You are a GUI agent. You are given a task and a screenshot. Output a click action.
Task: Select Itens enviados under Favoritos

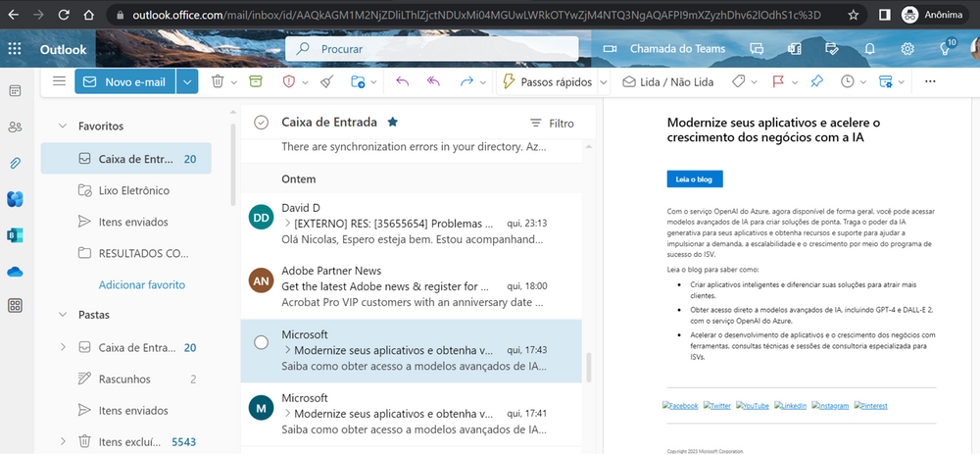(126, 222)
